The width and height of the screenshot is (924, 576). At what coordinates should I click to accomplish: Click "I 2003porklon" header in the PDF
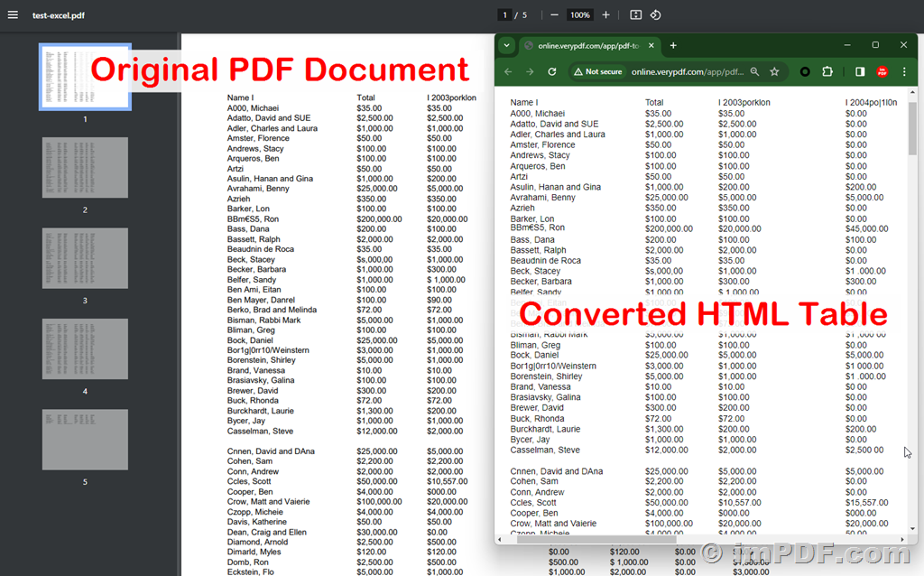[x=451, y=98]
